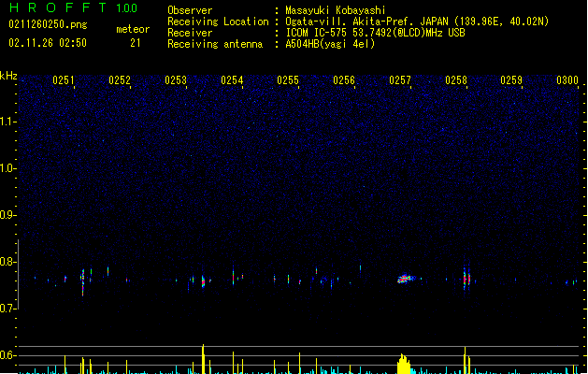Click the observer name Masayuki Kobayashi
This screenshot has height=374, width=588.
coord(336,10)
